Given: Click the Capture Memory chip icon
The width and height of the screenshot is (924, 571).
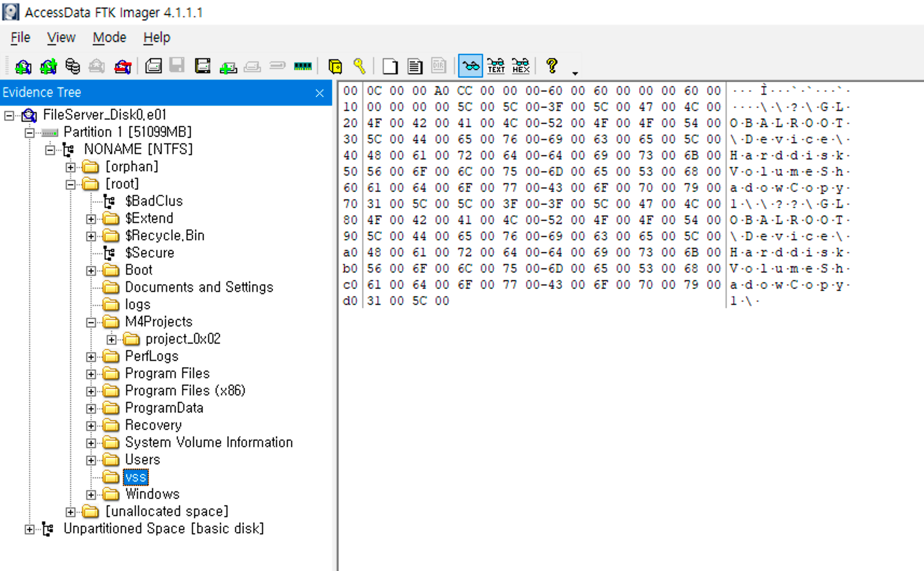Looking at the screenshot, I should [x=303, y=66].
